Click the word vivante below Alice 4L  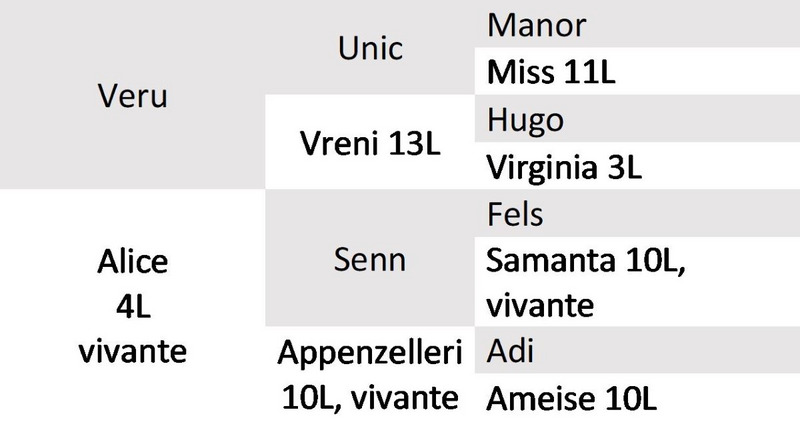(133, 351)
